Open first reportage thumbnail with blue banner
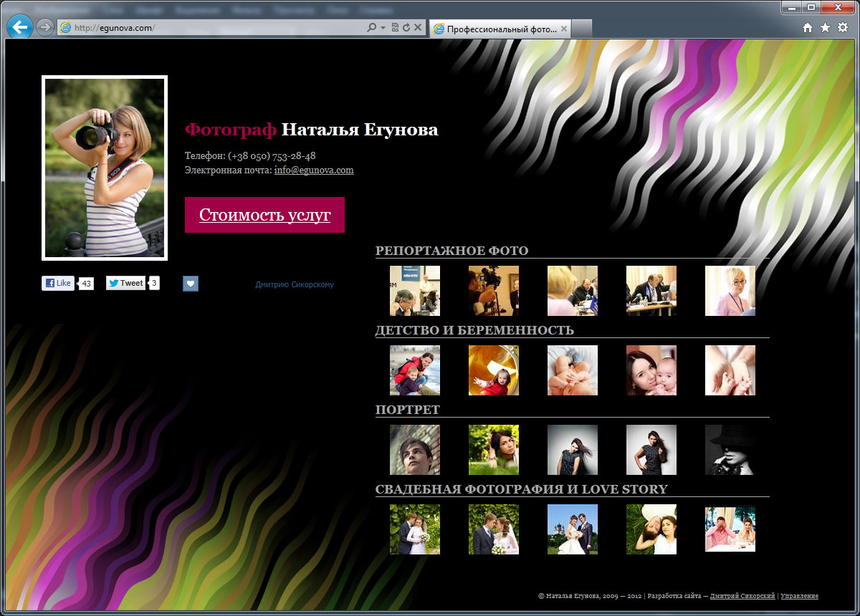Screen dimensions: 860x616 click(415, 291)
